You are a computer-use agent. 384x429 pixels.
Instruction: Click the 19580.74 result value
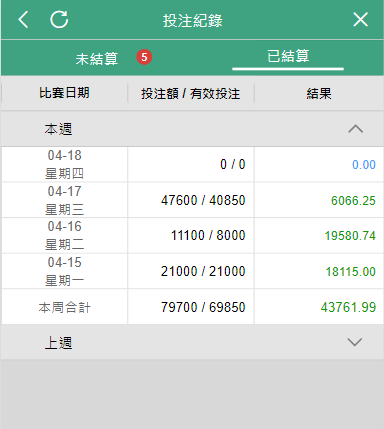350,236
